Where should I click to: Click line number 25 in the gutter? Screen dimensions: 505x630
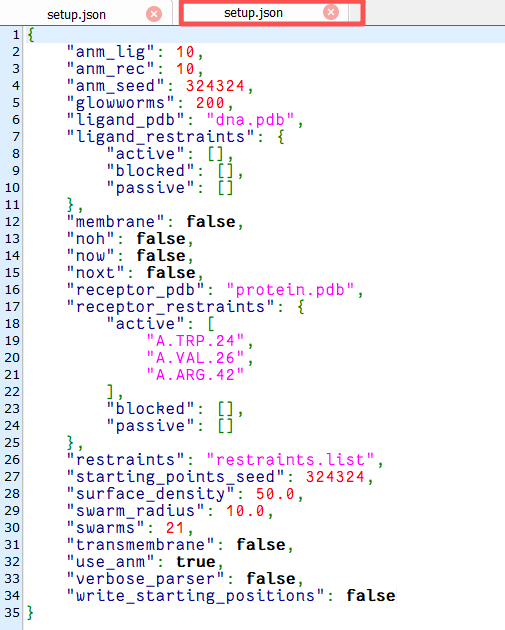click(12, 443)
